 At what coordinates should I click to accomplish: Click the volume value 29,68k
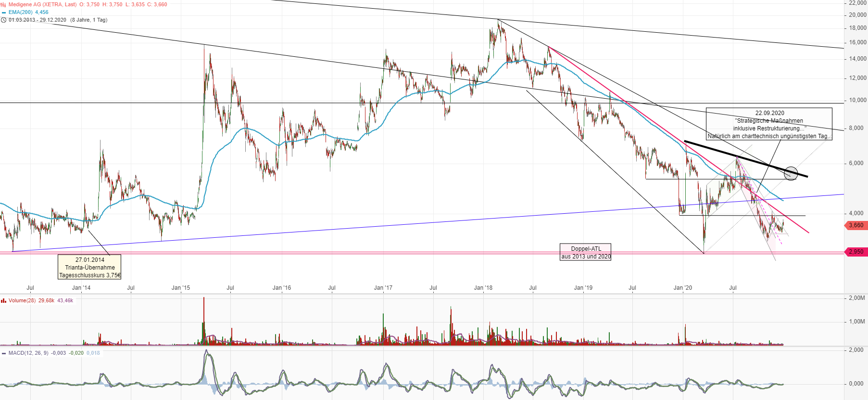tap(47, 300)
